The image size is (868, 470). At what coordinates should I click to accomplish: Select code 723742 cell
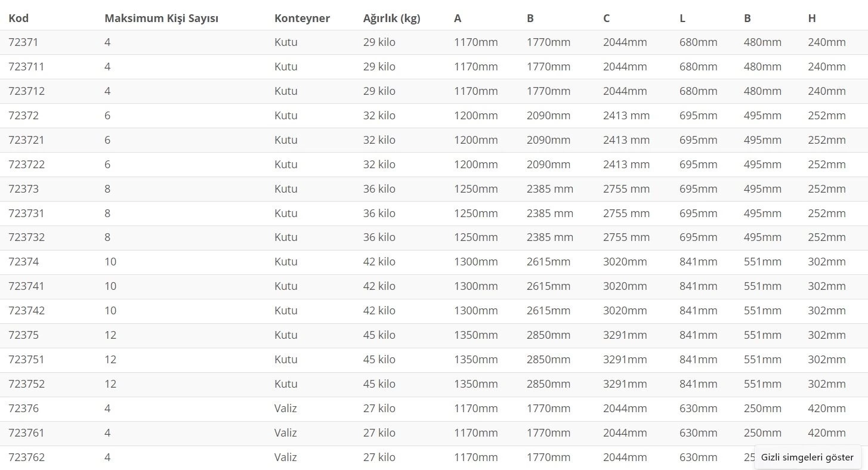[26, 311]
